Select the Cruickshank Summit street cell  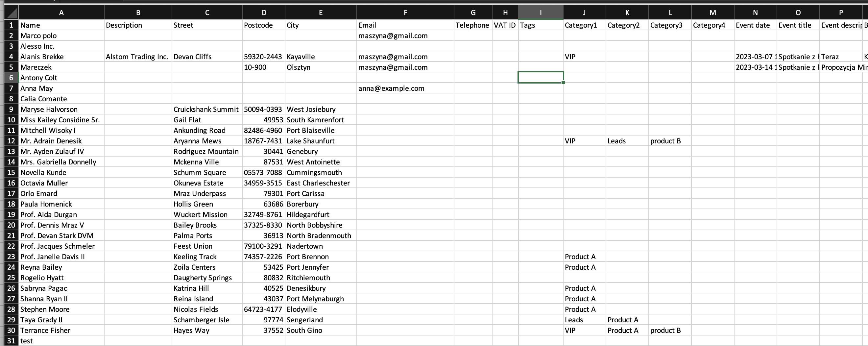click(x=206, y=109)
